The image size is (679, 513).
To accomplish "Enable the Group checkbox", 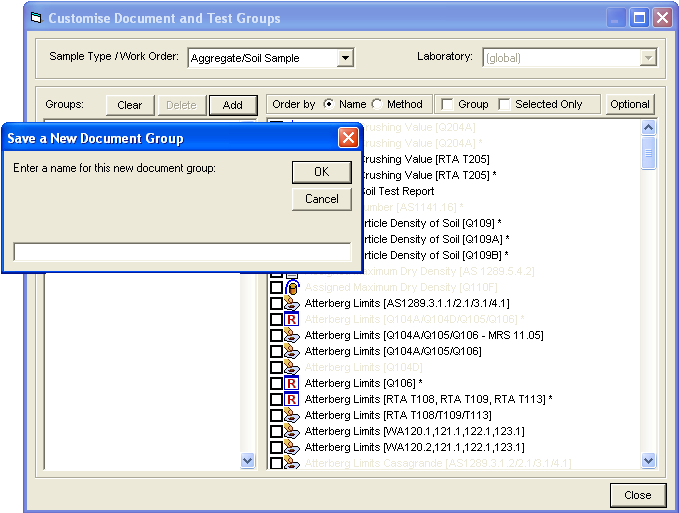I will click(447, 104).
